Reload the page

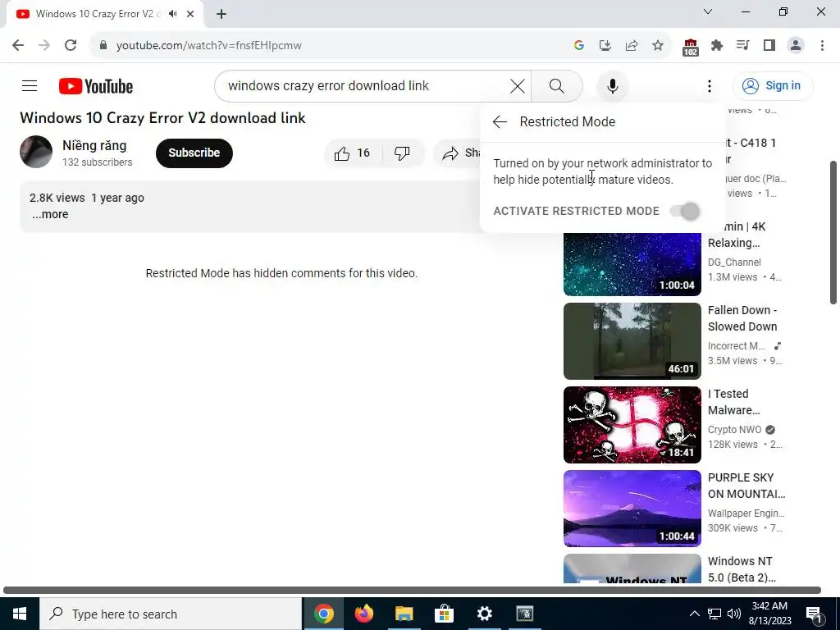71,46
